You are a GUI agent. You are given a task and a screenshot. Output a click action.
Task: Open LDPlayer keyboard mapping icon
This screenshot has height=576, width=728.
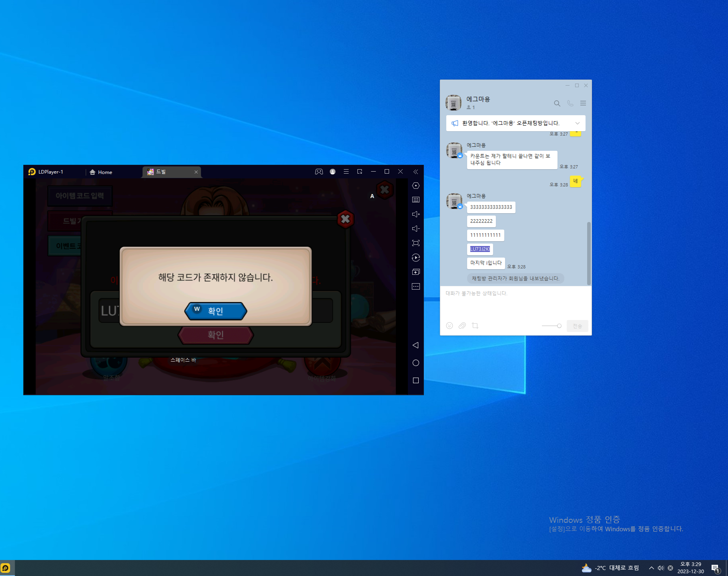pos(416,200)
